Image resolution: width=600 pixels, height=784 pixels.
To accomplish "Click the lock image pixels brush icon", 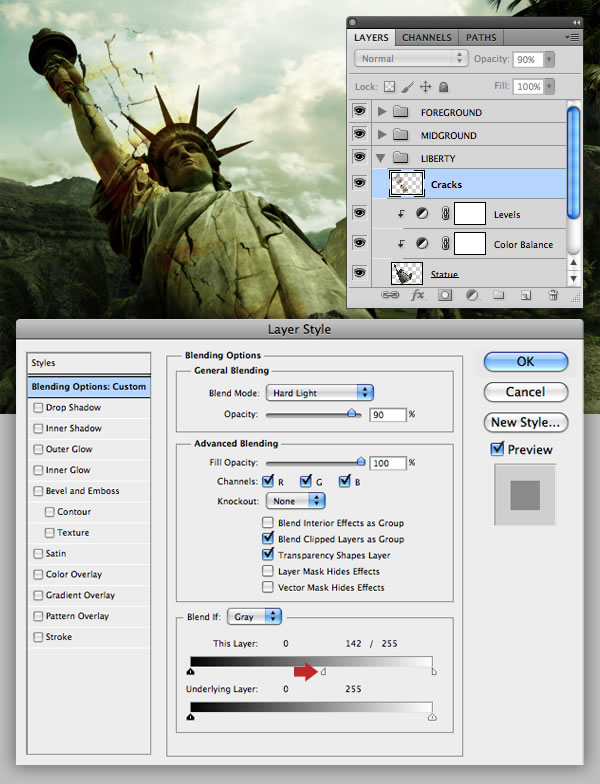I will (408, 87).
